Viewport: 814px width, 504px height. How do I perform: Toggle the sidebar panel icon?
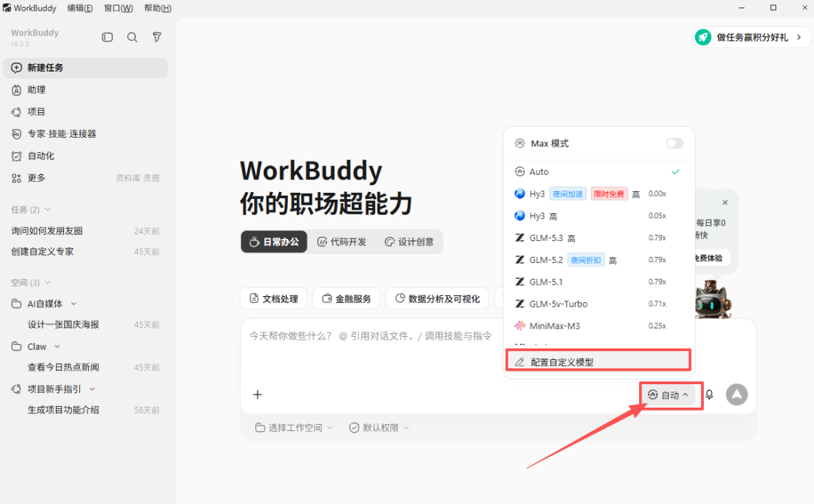point(108,38)
